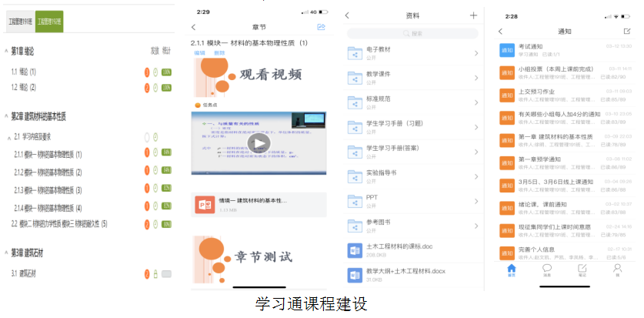Tap the plus icon in 资料 header
This screenshot has height=318, width=644.
pyautogui.click(x=473, y=15)
